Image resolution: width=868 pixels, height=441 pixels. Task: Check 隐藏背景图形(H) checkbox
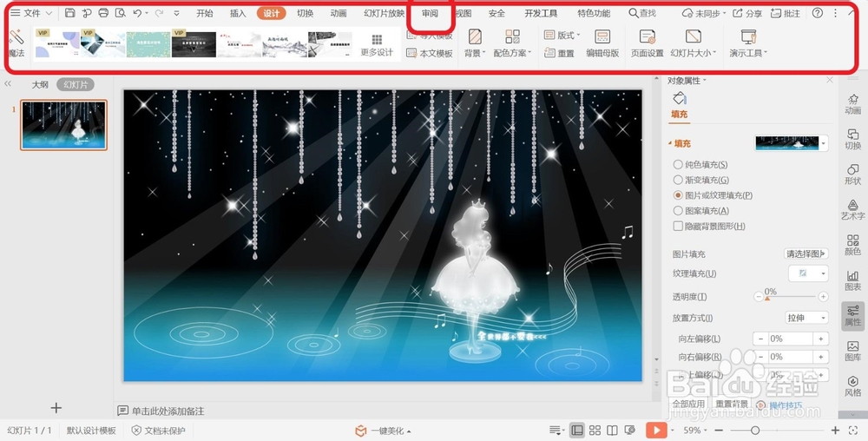click(x=678, y=226)
